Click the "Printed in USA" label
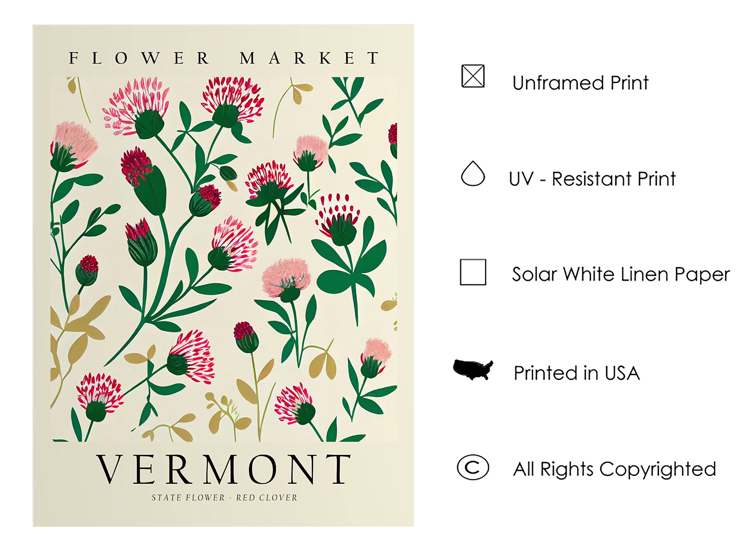Viewport: 756px width, 550px height. 577,373
